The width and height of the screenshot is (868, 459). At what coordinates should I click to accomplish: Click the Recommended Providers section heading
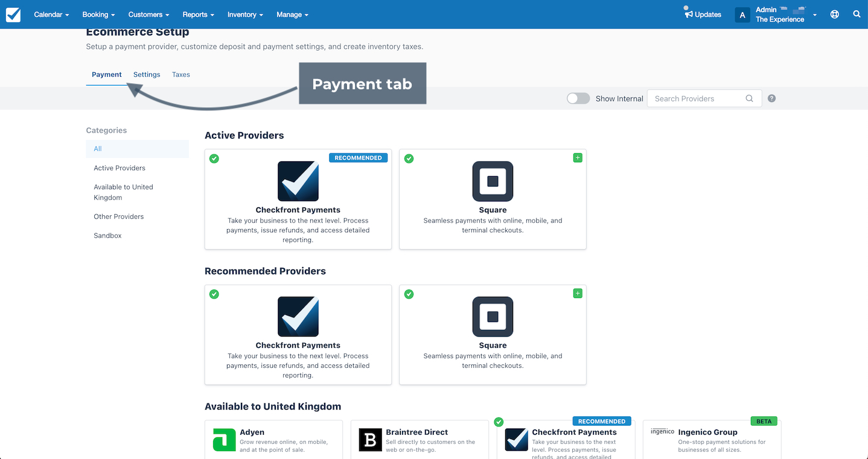265,271
